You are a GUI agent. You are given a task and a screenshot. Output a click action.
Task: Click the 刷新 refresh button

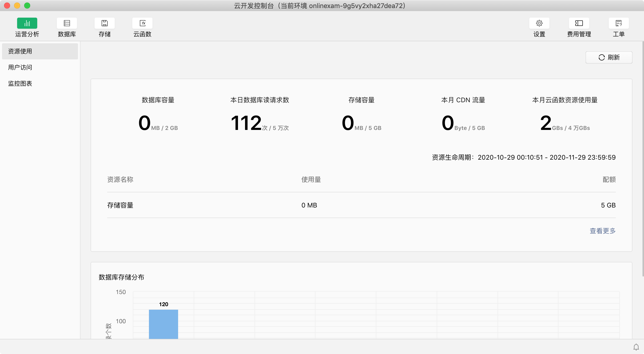[x=609, y=57]
